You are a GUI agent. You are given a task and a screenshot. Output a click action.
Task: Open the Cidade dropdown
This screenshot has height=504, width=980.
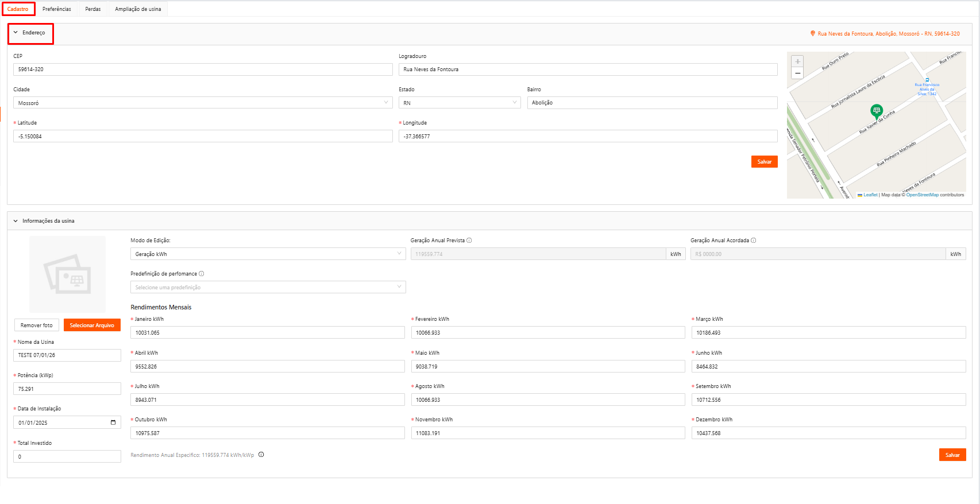click(203, 103)
